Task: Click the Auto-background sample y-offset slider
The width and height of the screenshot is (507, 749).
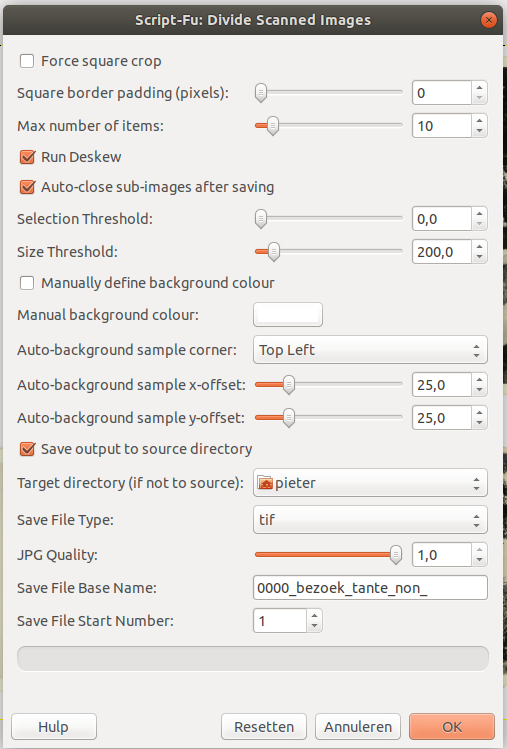Action: (x=329, y=418)
